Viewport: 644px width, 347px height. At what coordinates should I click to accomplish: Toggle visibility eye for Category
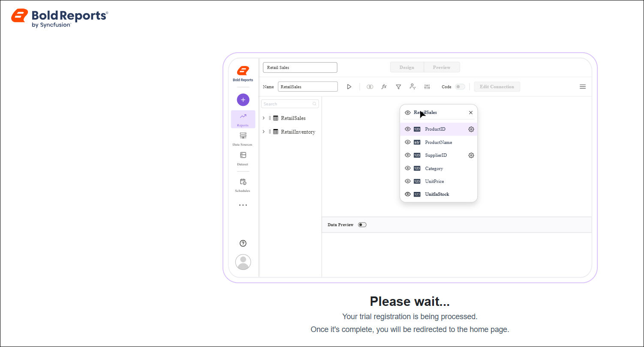408,168
